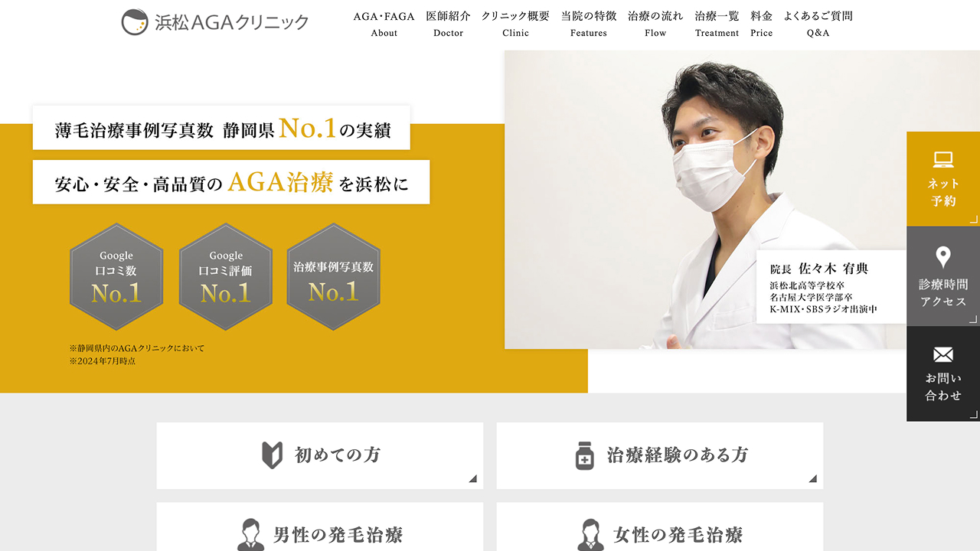Go to 料金 Price page

click(761, 24)
